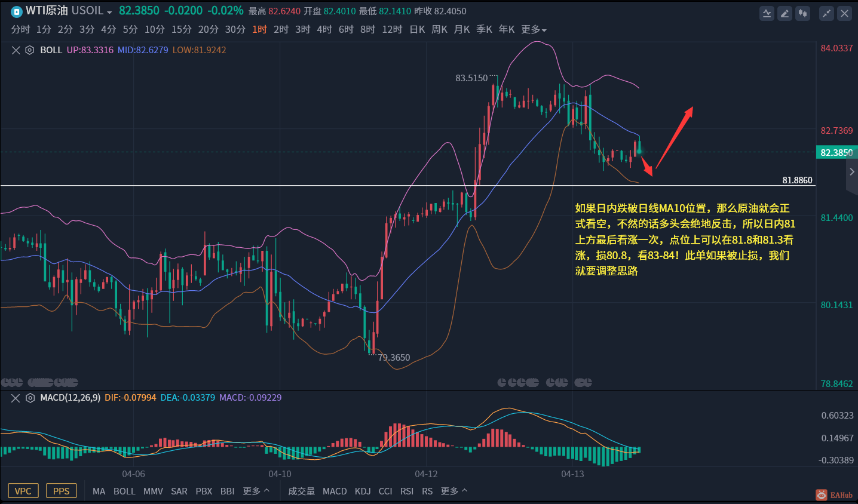The width and height of the screenshot is (858, 504).
Task: Switch to the 分时 timeframe
Action: (20, 29)
